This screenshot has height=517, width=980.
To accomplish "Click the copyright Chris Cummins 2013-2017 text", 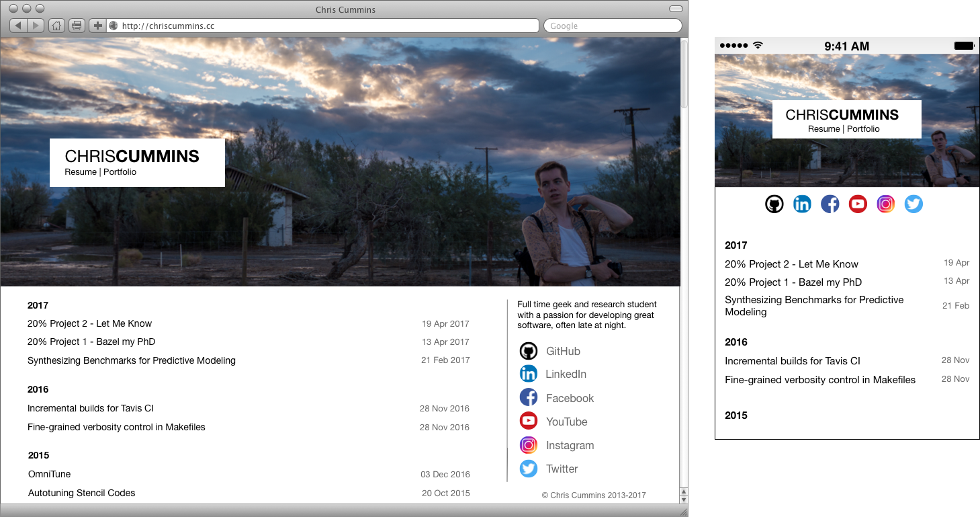I will click(x=594, y=495).
